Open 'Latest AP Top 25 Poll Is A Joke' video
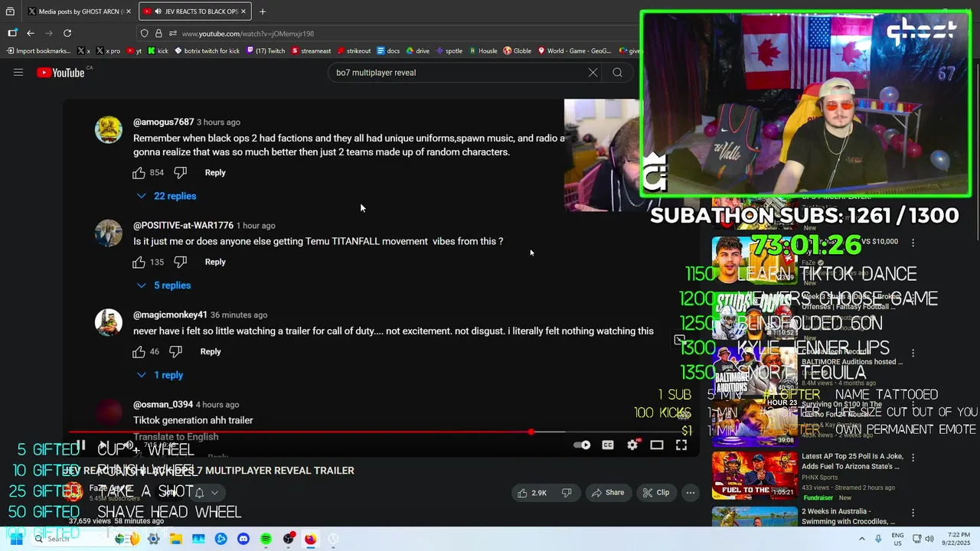The width and height of the screenshot is (980, 551). [853, 461]
